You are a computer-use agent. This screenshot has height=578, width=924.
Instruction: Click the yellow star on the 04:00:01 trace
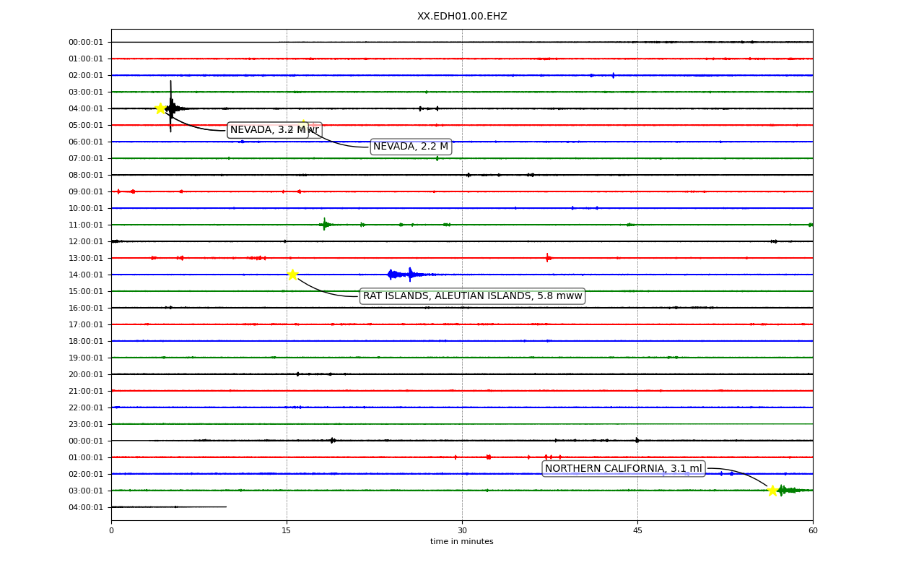click(160, 108)
